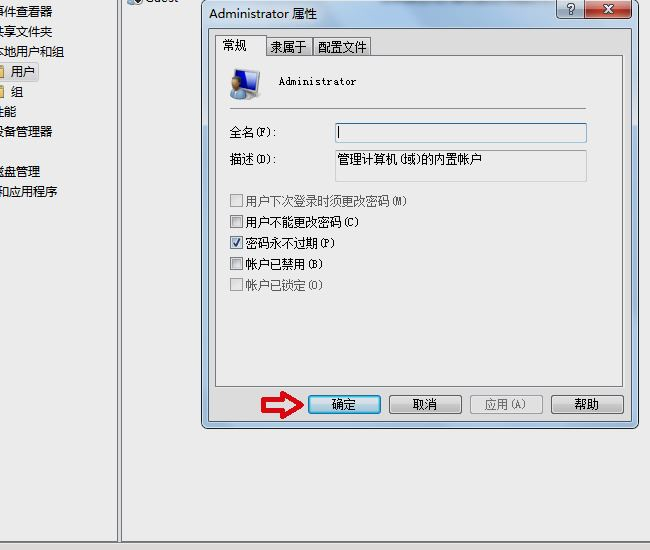Click the 描述 description field
The image size is (650, 550).
click(461, 166)
